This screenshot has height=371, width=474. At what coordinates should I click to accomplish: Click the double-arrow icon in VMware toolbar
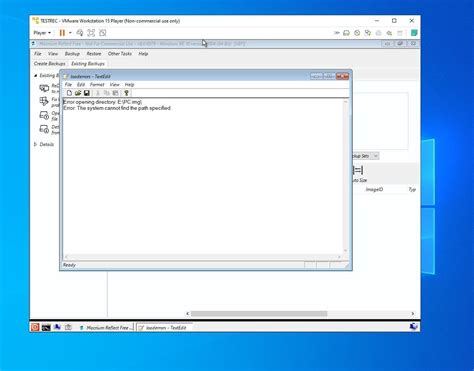click(x=337, y=33)
